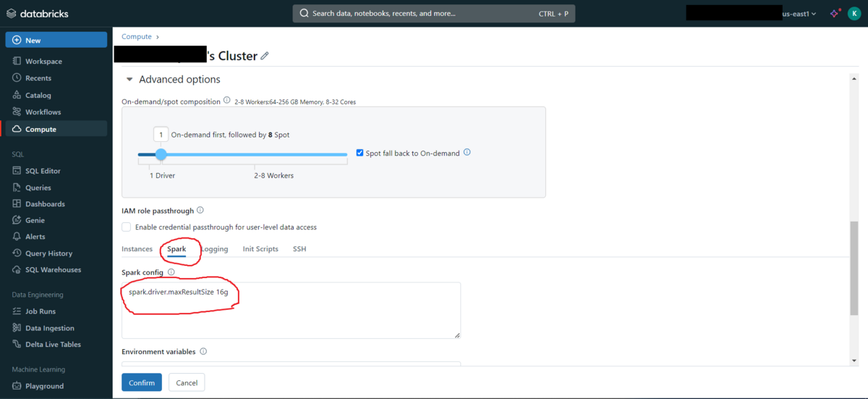Open Job Runs page link
The image size is (868, 399).
[x=56, y=311]
